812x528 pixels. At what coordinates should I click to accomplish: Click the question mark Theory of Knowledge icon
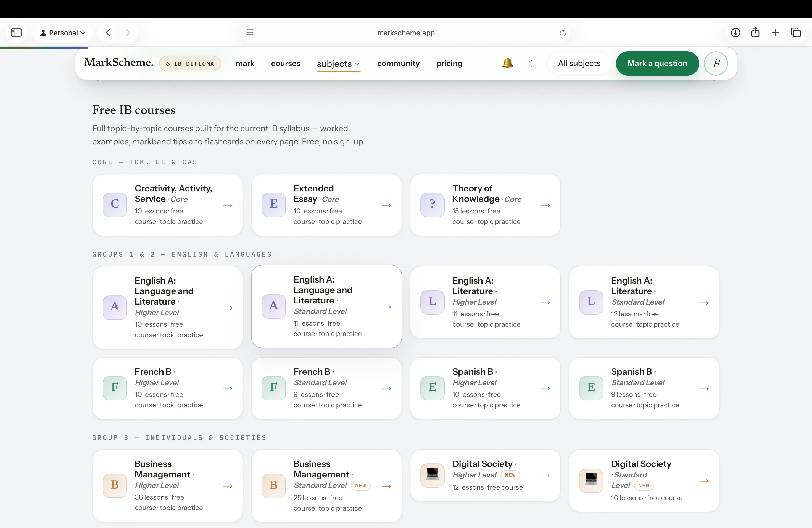click(x=432, y=205)
